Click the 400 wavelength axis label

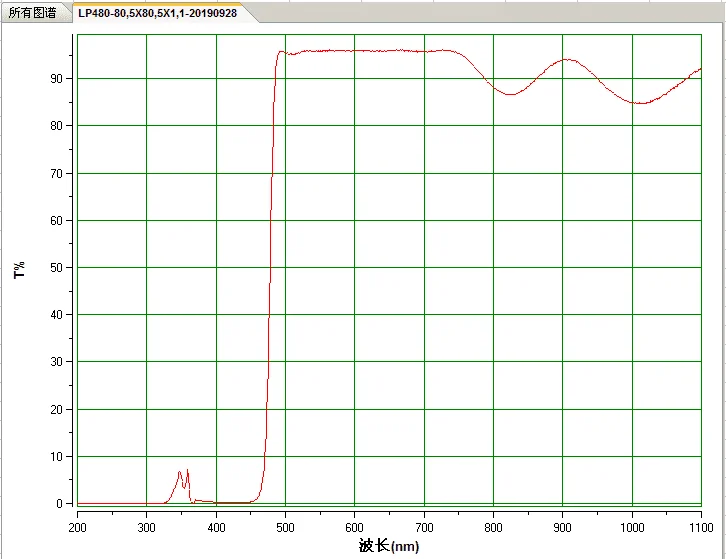(x=216, y=528)
